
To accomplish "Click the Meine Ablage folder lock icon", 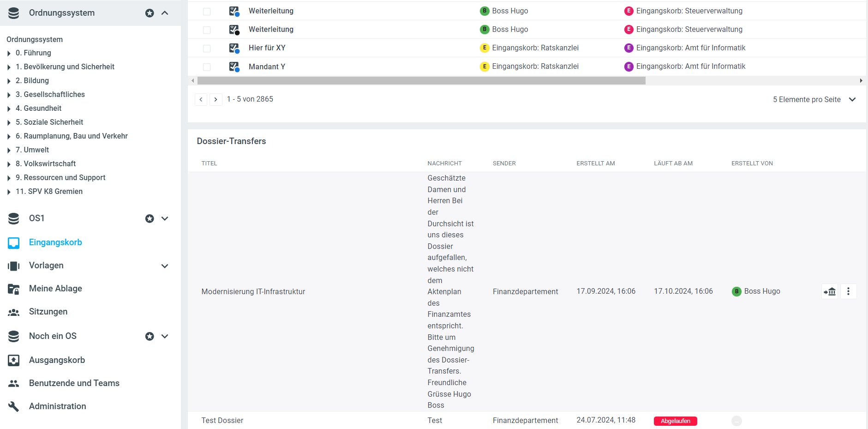I will click(x=14, y=289).
